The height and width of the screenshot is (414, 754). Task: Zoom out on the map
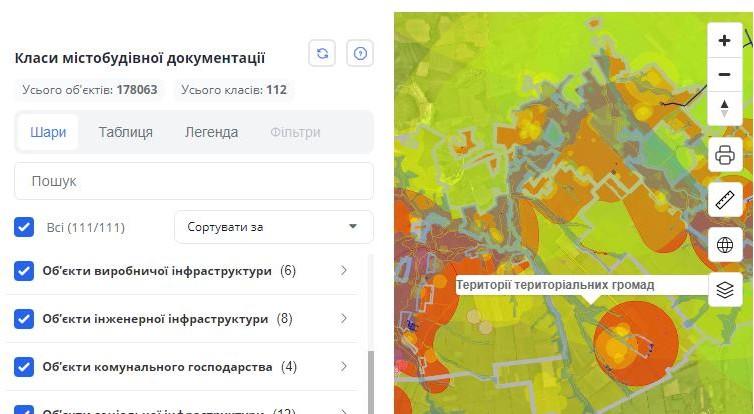click(725, 74)
